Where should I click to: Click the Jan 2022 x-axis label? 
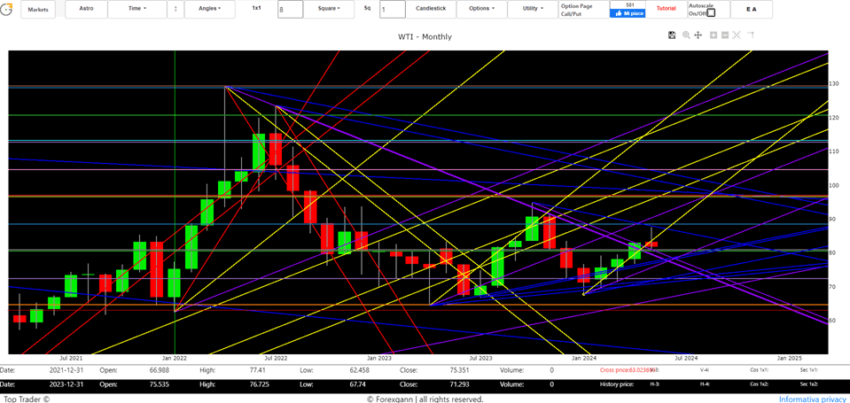175,359
